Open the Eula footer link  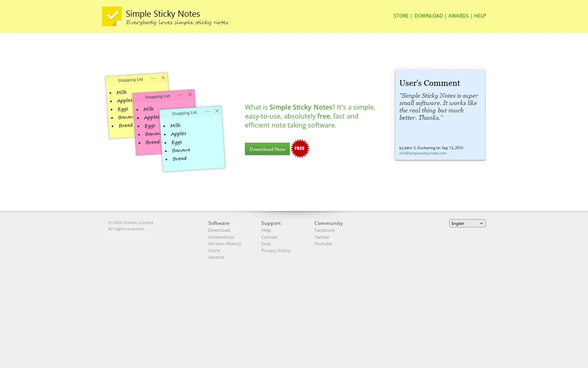click(266, 244)
